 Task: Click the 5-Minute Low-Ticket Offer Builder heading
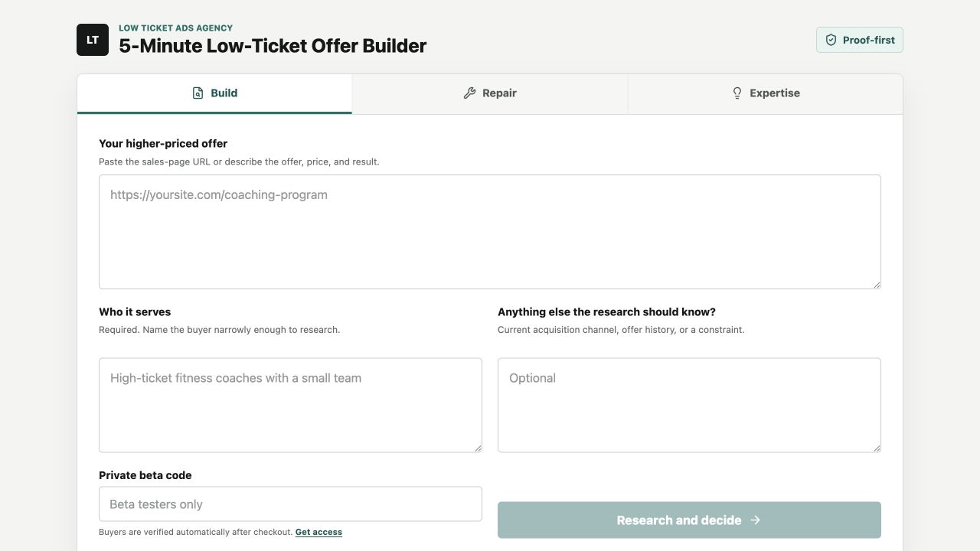[273, 46]
